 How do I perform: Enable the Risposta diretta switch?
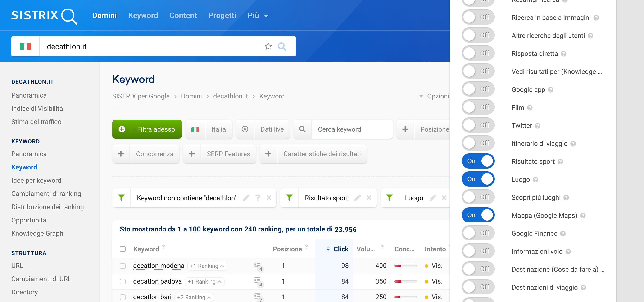478,53
